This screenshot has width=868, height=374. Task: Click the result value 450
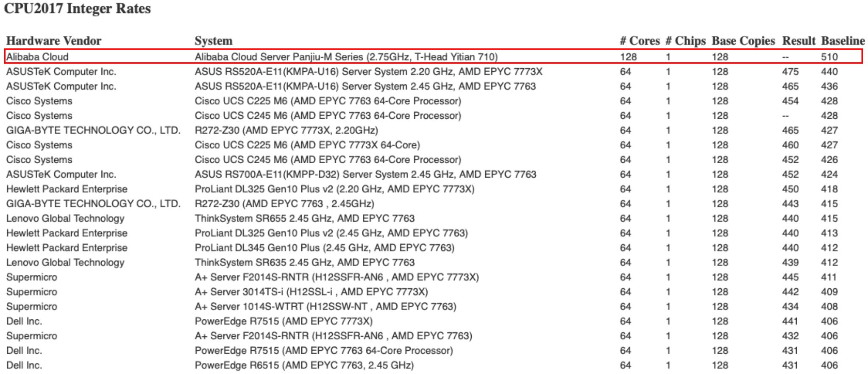coord(790,189)
